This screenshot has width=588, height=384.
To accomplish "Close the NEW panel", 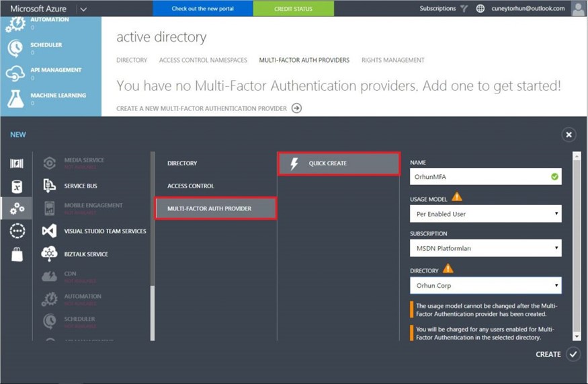I will tap(569, 135).
